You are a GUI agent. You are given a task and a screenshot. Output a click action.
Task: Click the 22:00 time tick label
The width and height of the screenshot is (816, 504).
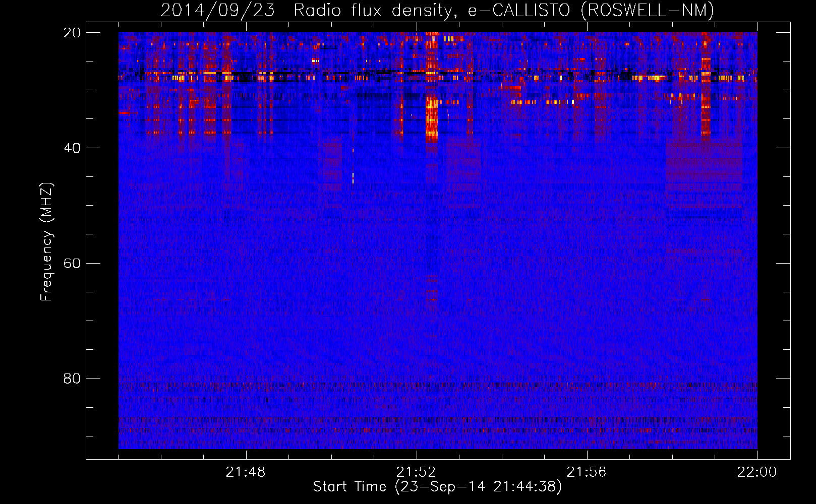[757, 472]
